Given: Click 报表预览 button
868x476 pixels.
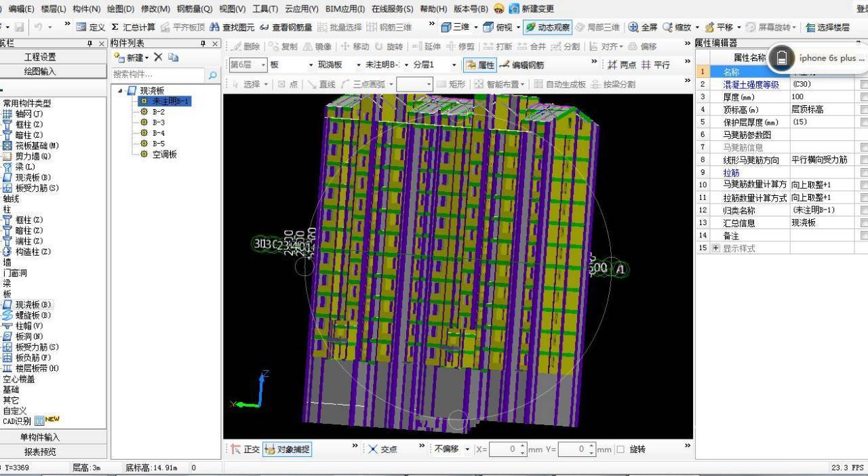Looking at the screenshot, I should click(x=40, y=452).
